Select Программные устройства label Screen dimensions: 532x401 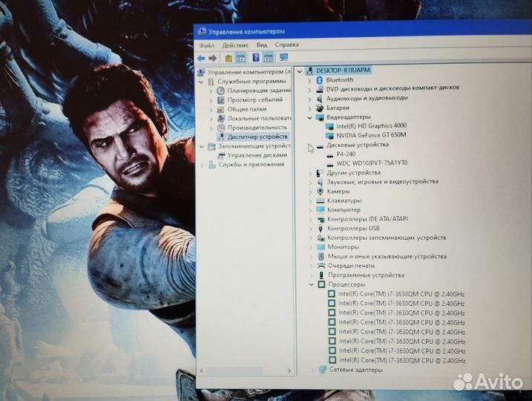(366, 276)
